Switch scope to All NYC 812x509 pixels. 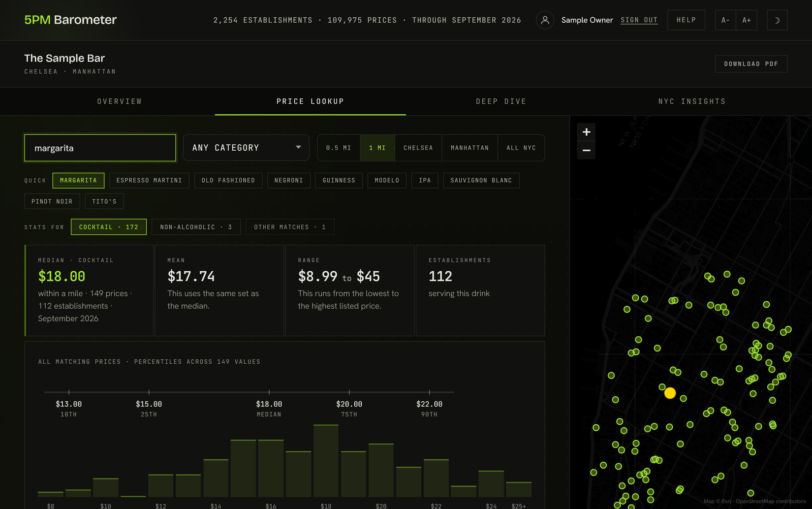pos(521,148)
